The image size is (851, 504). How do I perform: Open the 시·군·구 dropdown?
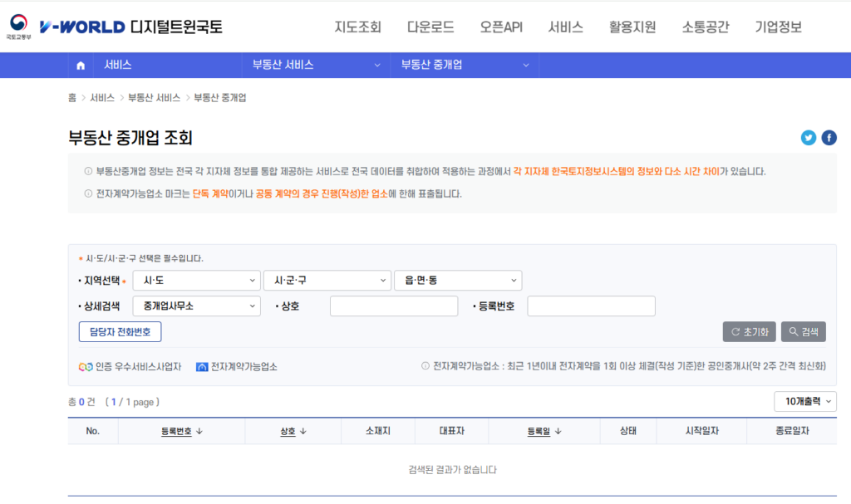point(327,280)
